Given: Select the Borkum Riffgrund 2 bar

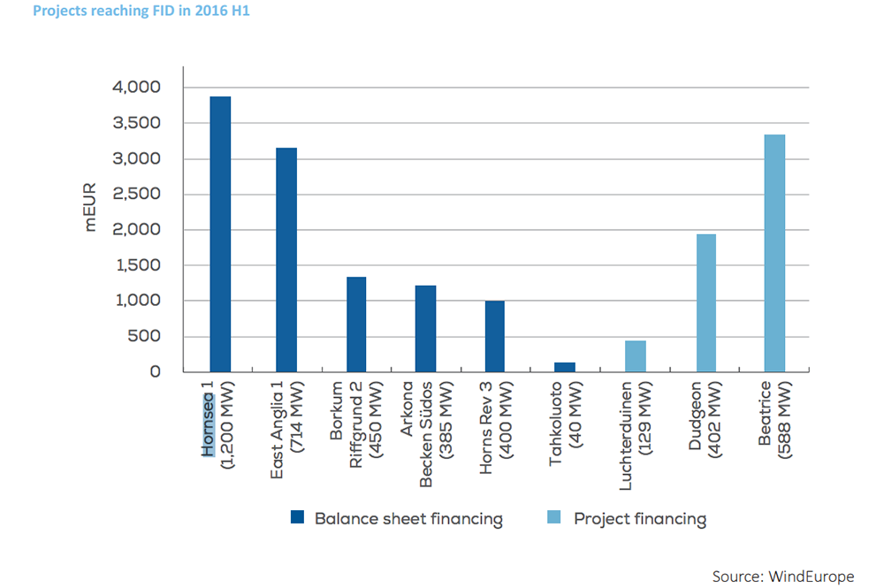Looking at the screenshot, I should click(356, 325).
